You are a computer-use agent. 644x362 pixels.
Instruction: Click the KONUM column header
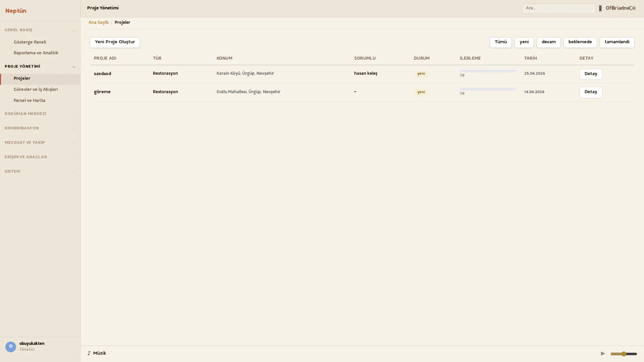(224, 58)
